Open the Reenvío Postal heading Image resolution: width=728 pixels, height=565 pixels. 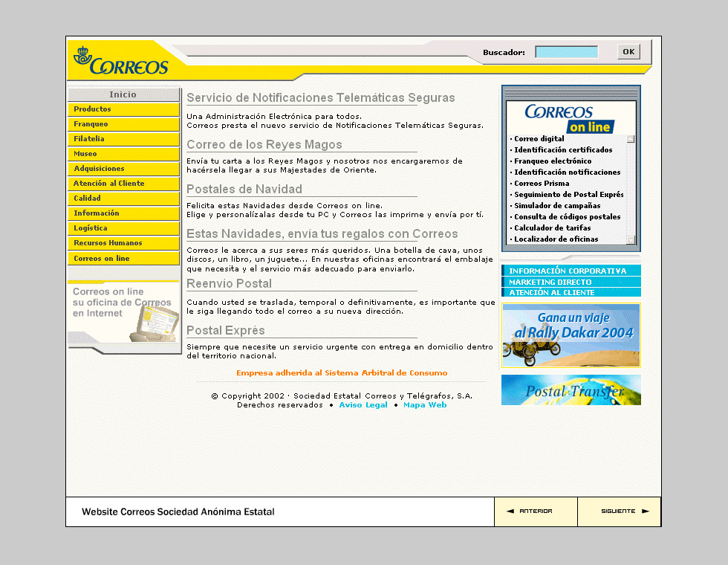(229, 283)
